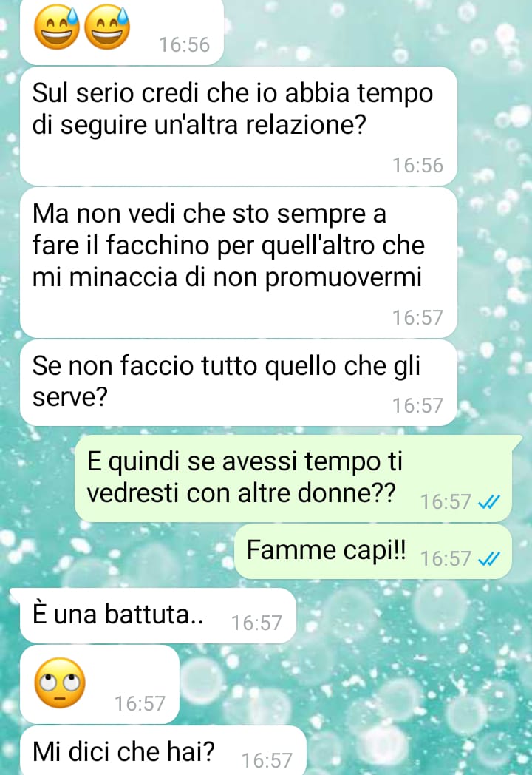Click 16:57 timestamp next to 'È una battuta..'
Screen dimensions: 532x775
[x=256, y=623]
